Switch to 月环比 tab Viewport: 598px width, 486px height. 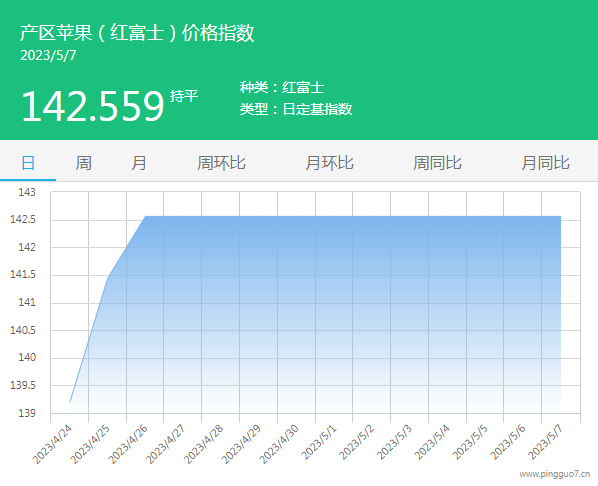pyautogui.click(x=330, y=163)
